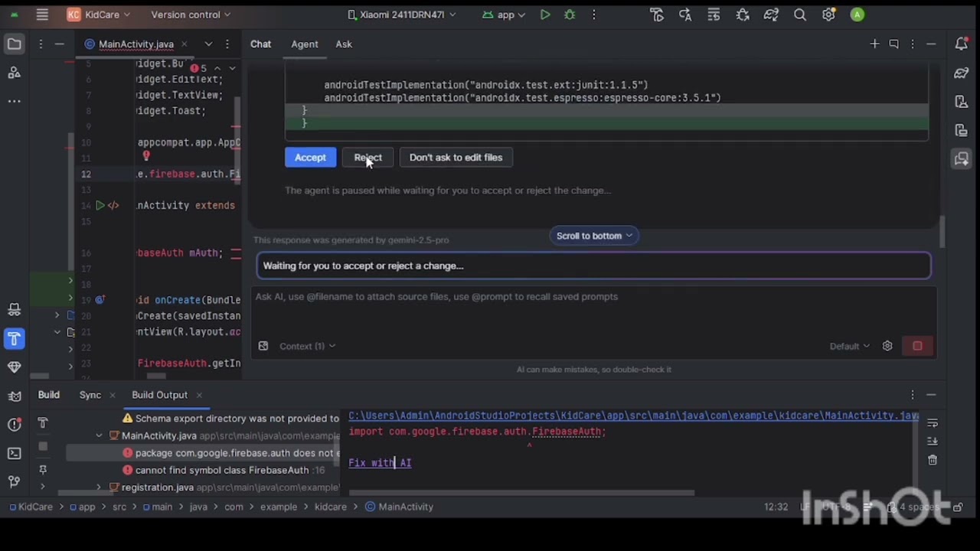Close the MainActivity.java editor tab
The height and width of the screenshot is (551, 980).
coord(184,44)
